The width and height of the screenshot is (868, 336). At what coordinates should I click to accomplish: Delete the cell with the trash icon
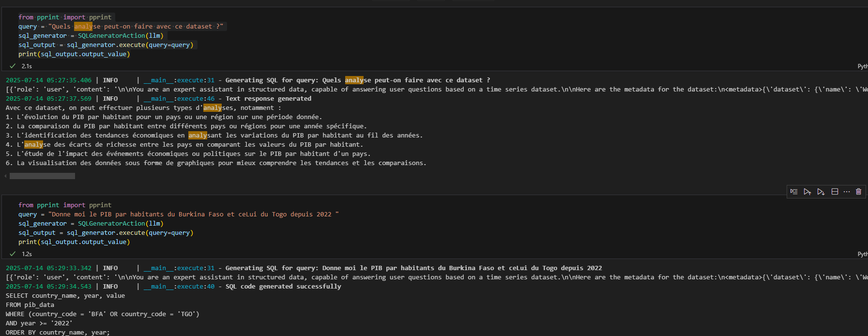point(859,192)
